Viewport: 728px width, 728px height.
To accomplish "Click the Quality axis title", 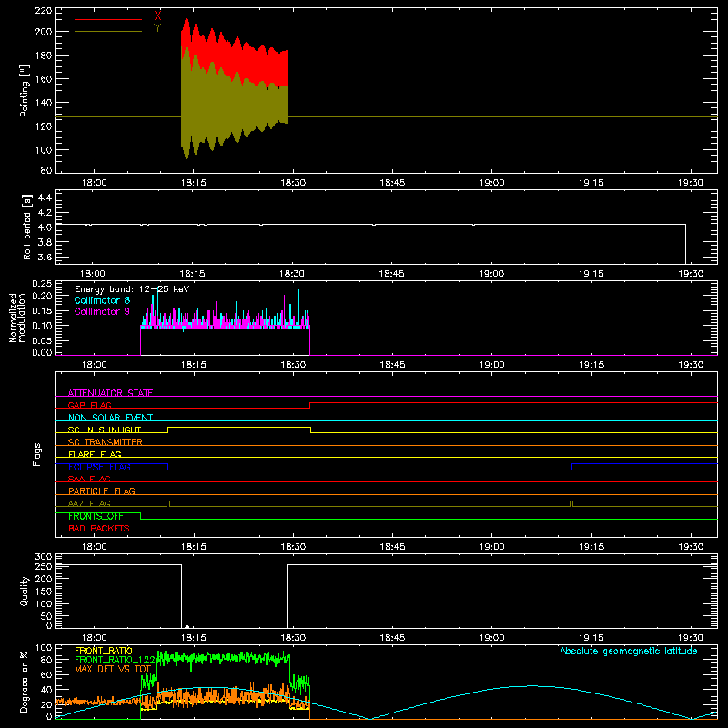I will pyautogui.click(x=25, y=591).
